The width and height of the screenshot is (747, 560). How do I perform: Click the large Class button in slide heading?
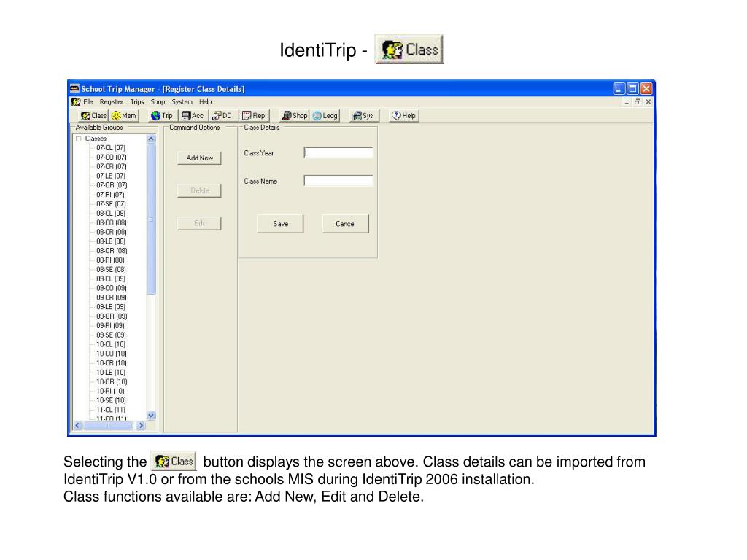coord(409,49)
